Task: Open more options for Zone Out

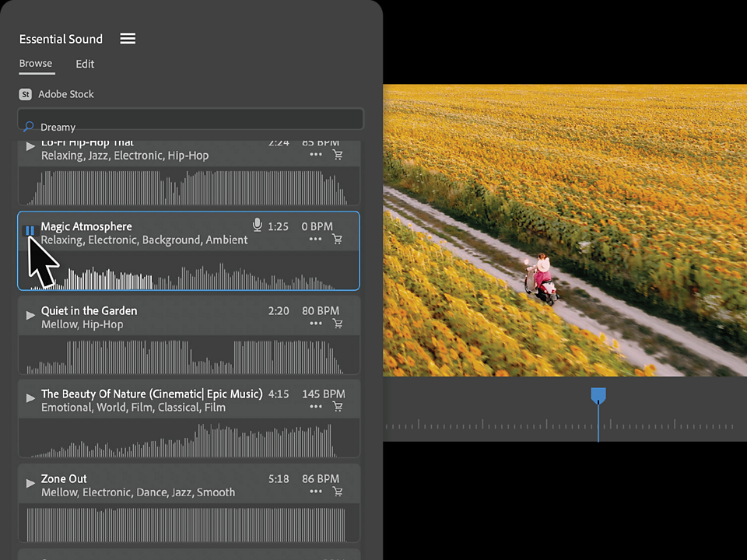Action: coord(315,492)
